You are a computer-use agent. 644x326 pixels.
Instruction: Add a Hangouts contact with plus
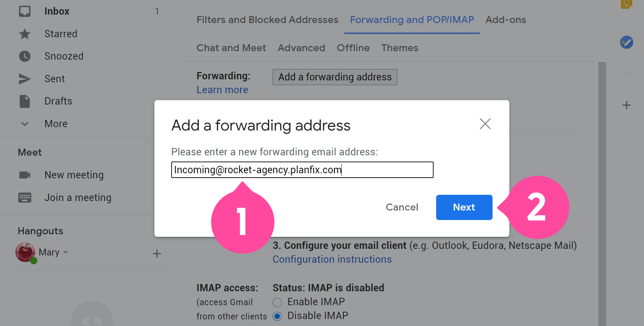point(157,254)
